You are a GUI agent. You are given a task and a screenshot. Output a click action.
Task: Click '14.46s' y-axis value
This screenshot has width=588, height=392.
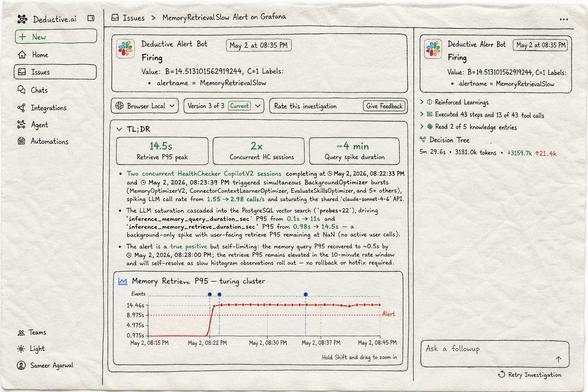[x=135, y=305]
